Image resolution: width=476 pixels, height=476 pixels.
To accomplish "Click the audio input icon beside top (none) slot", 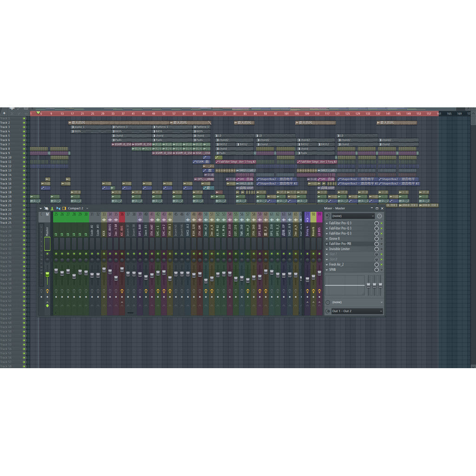I will [x=327, y=215].
